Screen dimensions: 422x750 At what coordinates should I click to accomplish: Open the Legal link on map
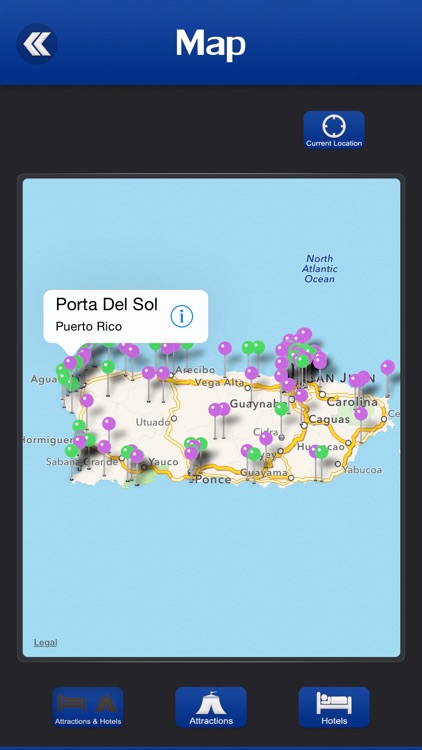click(45, 642)
